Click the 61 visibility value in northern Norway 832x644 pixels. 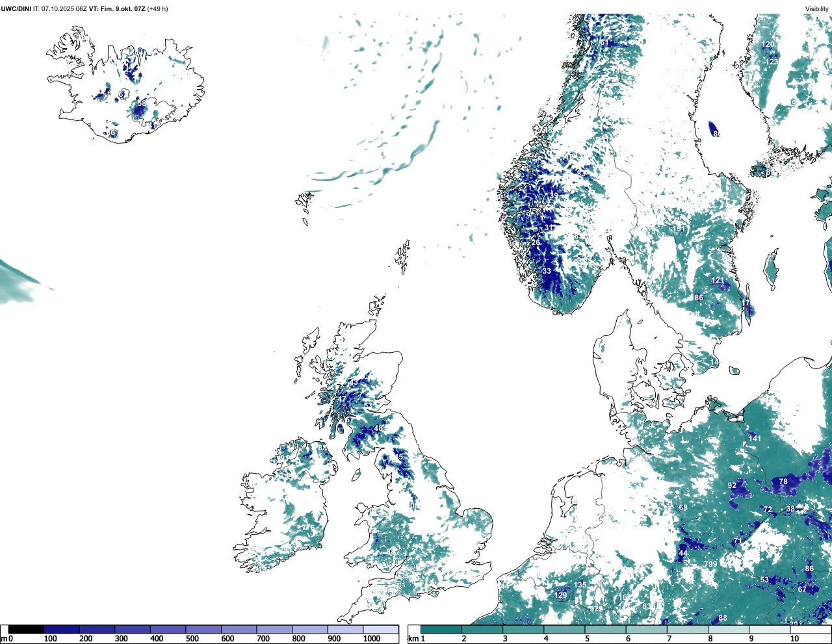pos(604,43)
